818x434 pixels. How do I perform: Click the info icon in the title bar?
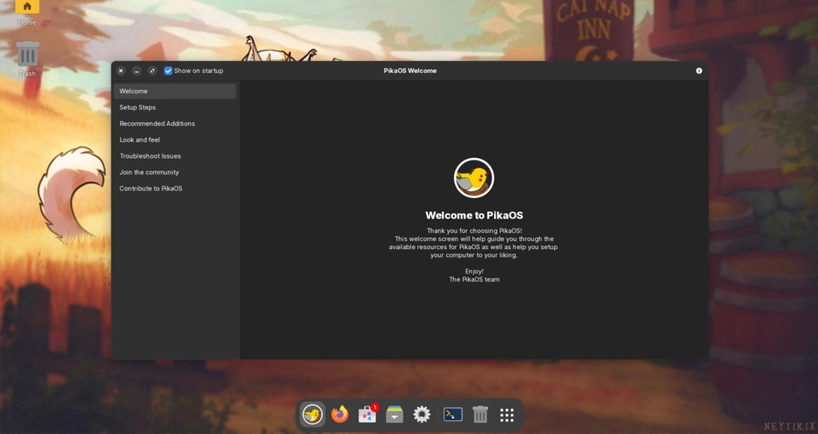click(x=699, y=71)
